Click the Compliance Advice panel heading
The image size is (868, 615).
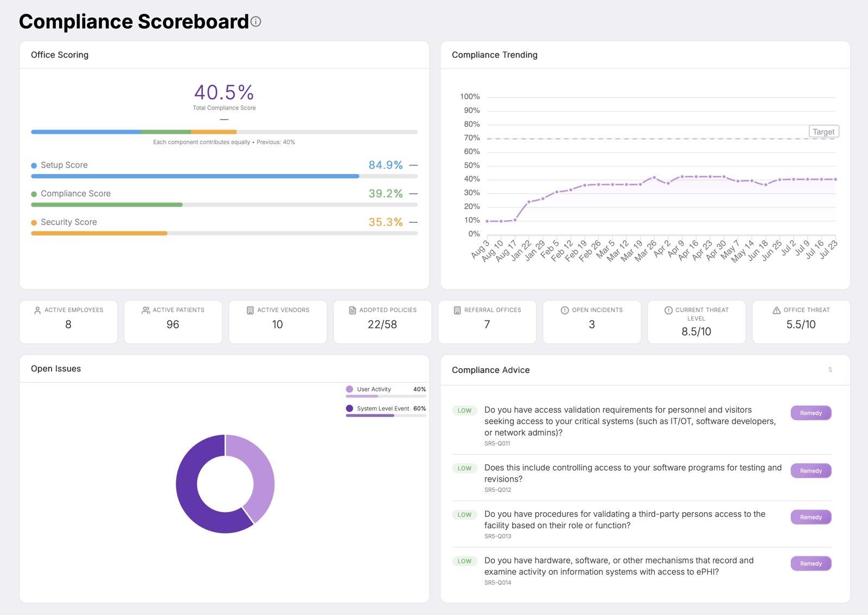coord(491,370)
